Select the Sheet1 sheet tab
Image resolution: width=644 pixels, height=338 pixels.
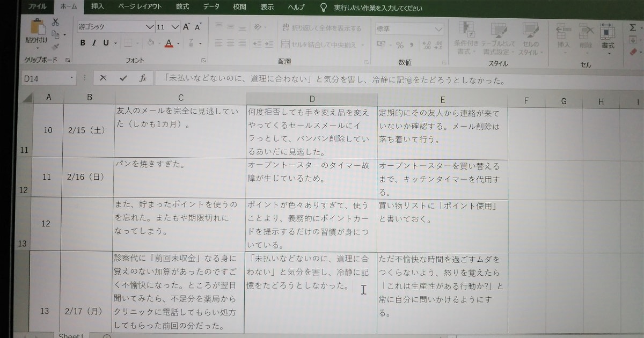coord(71,335)
